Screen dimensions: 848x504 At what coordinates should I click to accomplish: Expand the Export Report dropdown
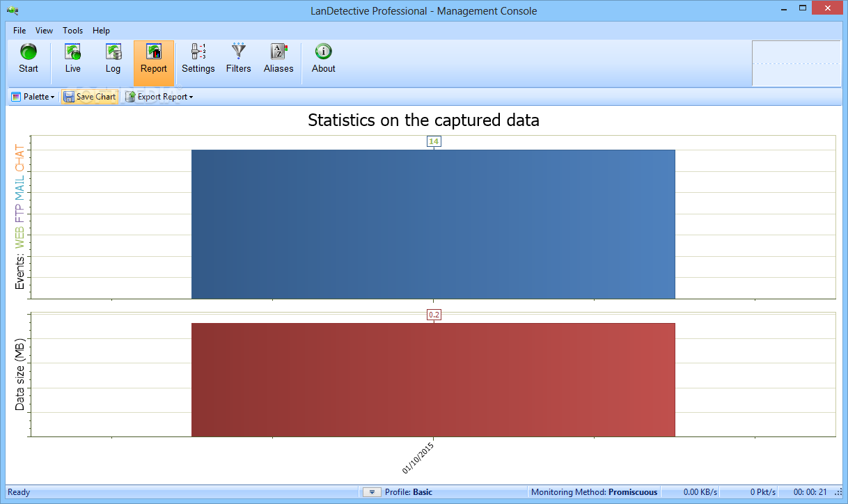(x=159, y=97)
